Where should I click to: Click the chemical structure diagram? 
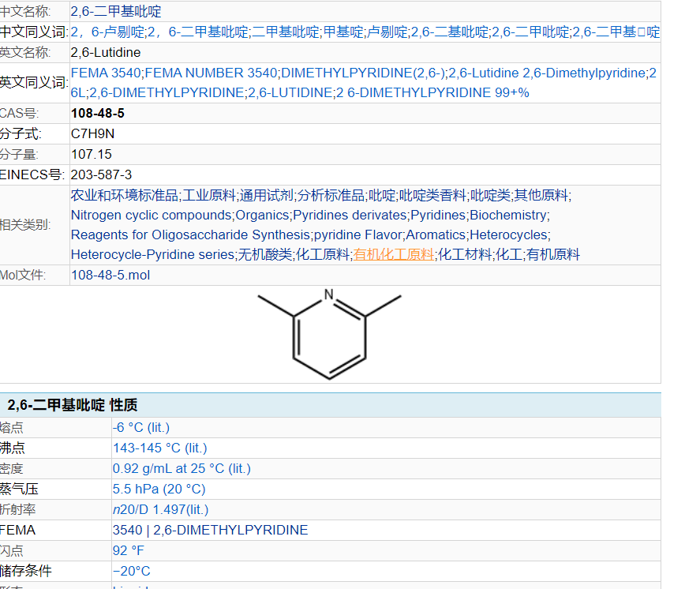[x=330, y=335]
